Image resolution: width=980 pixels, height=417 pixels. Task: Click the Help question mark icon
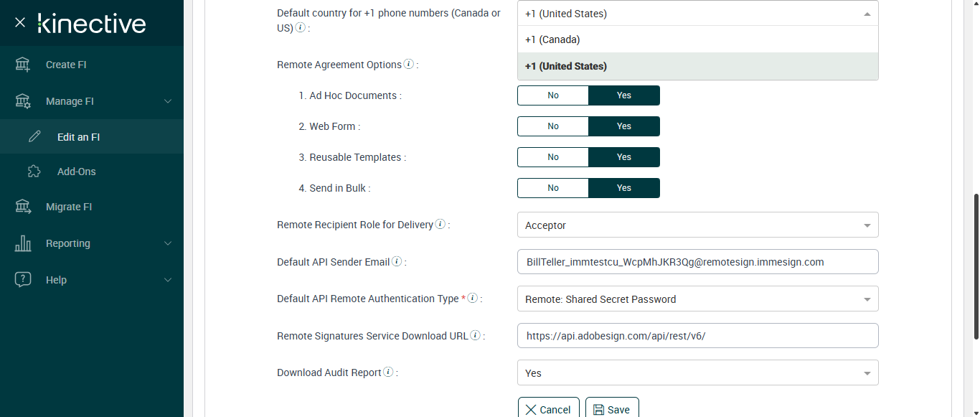pos(23,280)
